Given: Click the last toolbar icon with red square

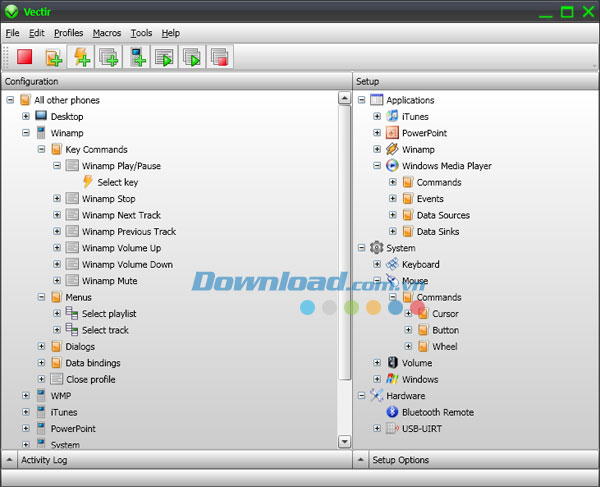Looking at the screenshot, I should 219,57.
